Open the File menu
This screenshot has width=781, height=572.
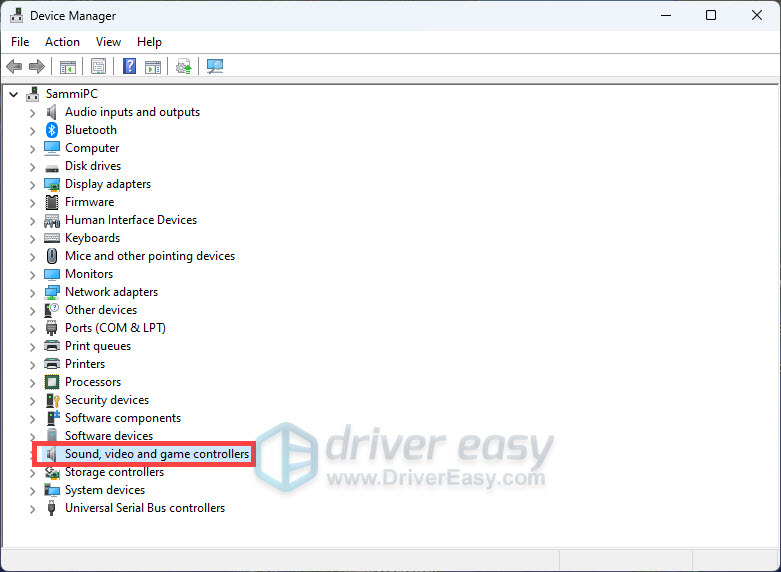point(20,42)
